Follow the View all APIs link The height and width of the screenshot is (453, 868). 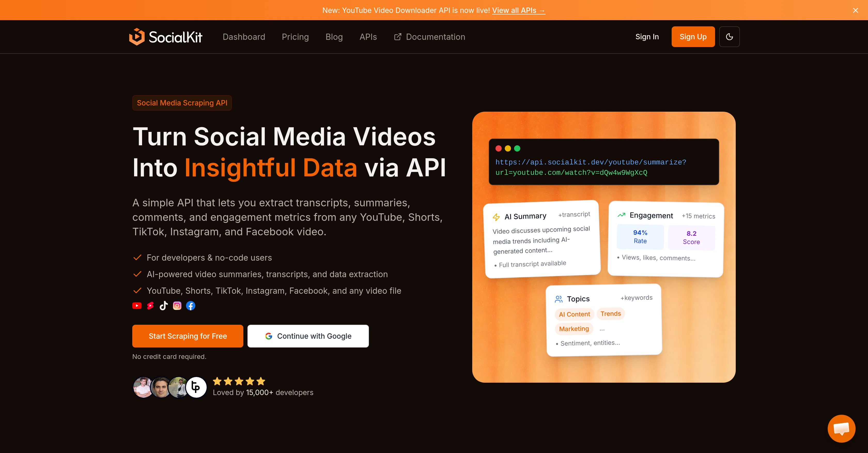(518, 10)
